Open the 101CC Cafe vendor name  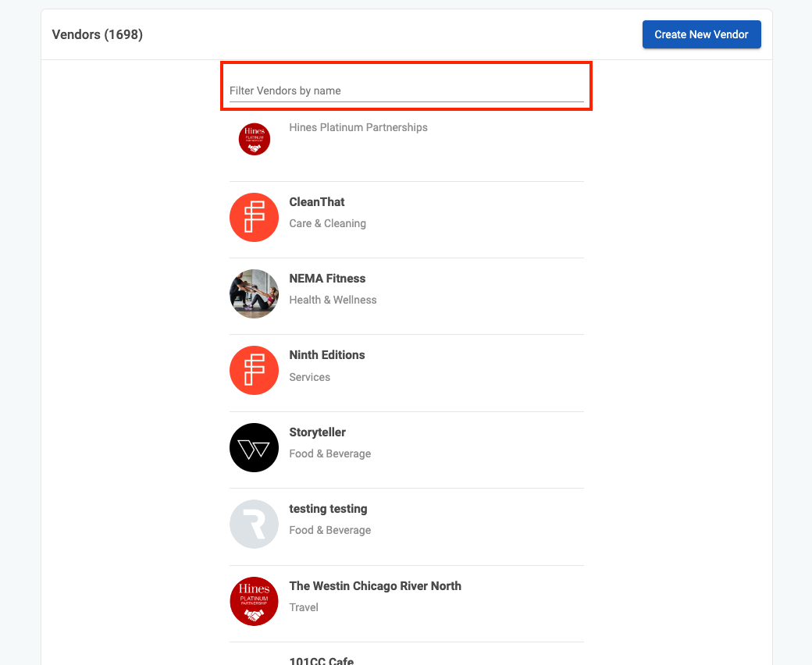click(321, 660)
